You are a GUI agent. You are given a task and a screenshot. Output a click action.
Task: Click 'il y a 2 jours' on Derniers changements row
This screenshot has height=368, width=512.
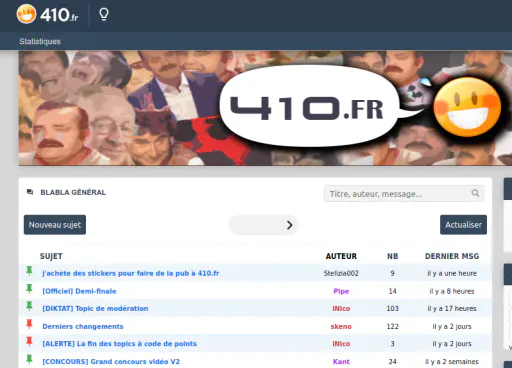pos(452,326)
